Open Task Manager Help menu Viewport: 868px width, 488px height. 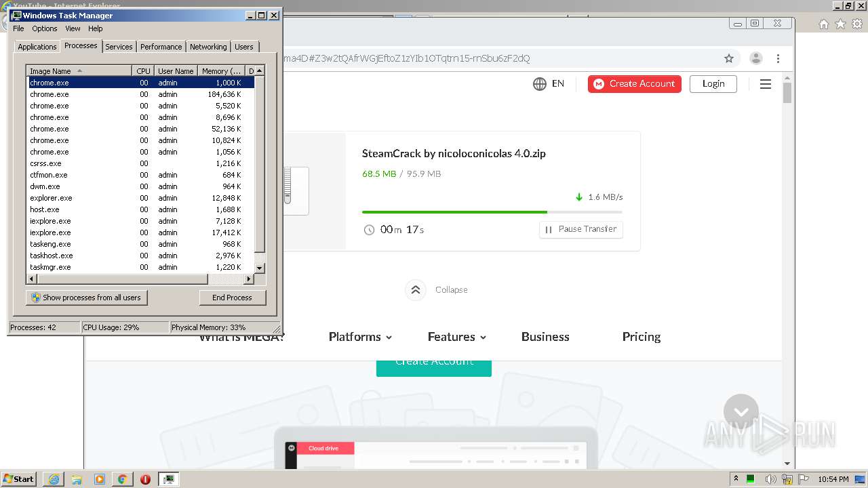96,28
